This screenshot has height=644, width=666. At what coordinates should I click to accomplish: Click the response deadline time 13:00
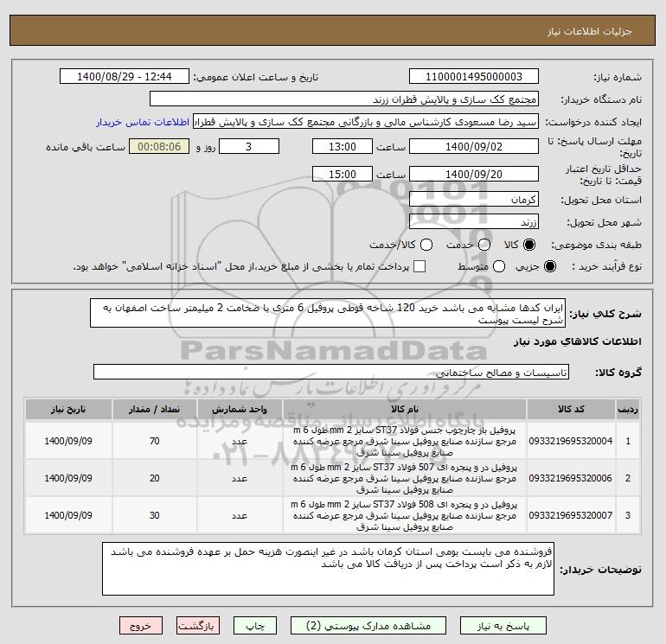pyautogui.click(x=343, y=146)
